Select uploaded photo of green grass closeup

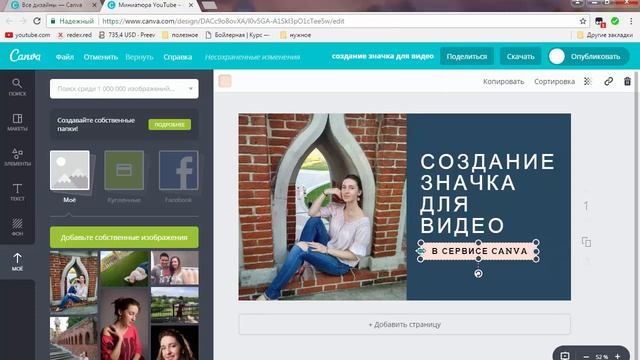pos(124,268)
